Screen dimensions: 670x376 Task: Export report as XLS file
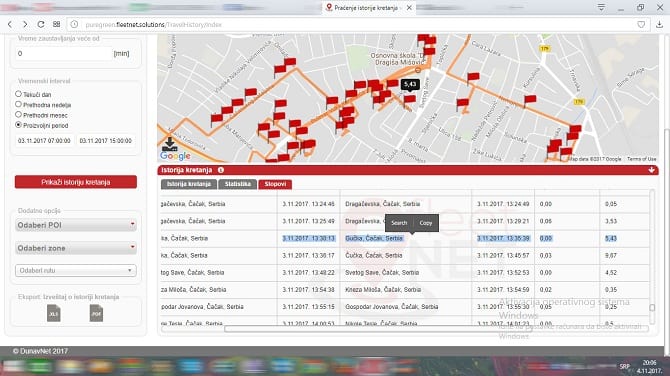point(53,313)
